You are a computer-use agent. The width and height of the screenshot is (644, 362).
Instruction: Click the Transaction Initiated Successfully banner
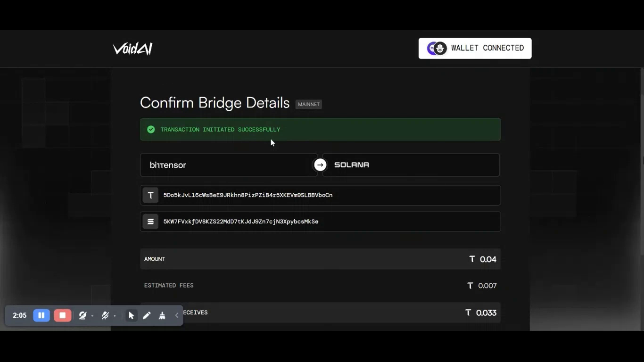[320, 129]
